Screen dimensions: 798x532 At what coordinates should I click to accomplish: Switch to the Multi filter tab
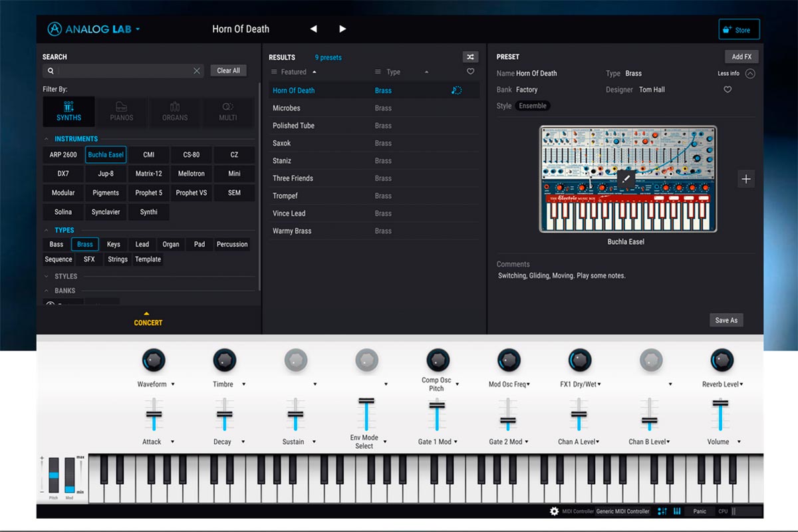point(228,112)
